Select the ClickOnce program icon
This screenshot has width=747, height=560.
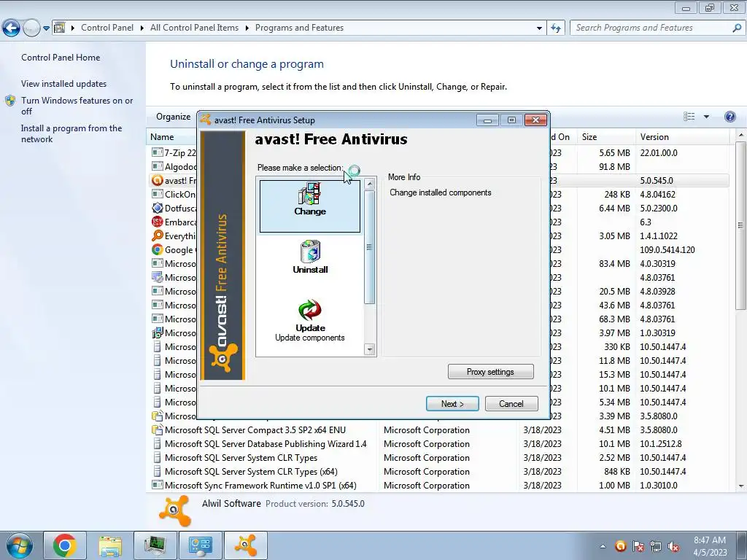tap(158, 194)
